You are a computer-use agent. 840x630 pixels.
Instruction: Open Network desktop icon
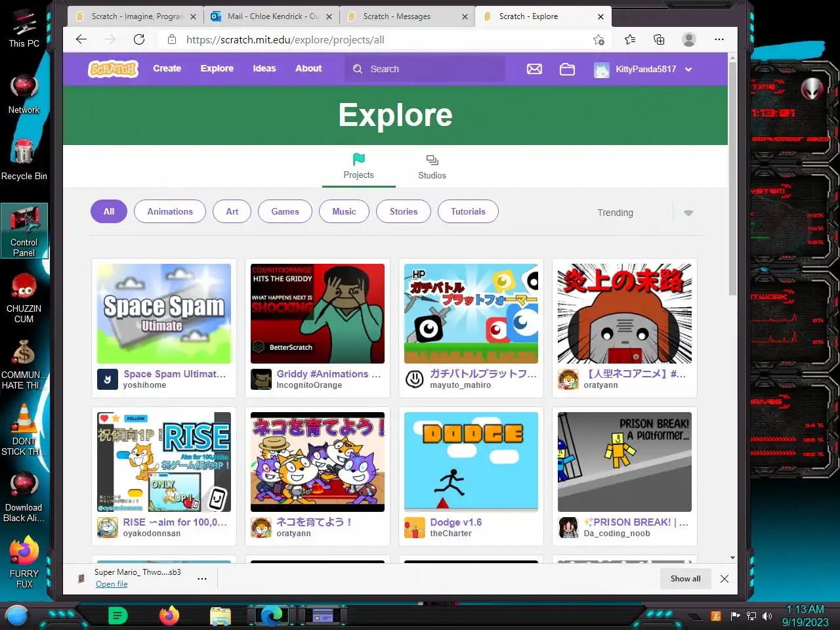24,94
